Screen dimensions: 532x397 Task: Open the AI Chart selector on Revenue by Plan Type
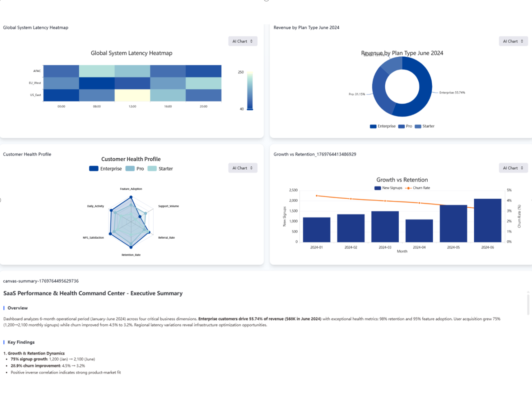coord(513,41)
